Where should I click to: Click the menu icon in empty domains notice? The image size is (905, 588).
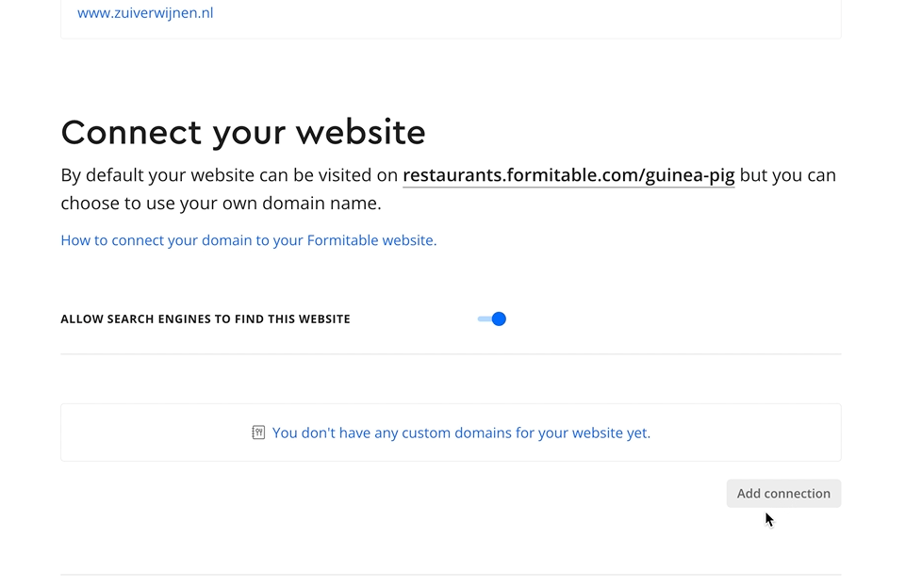click(258, 433)
